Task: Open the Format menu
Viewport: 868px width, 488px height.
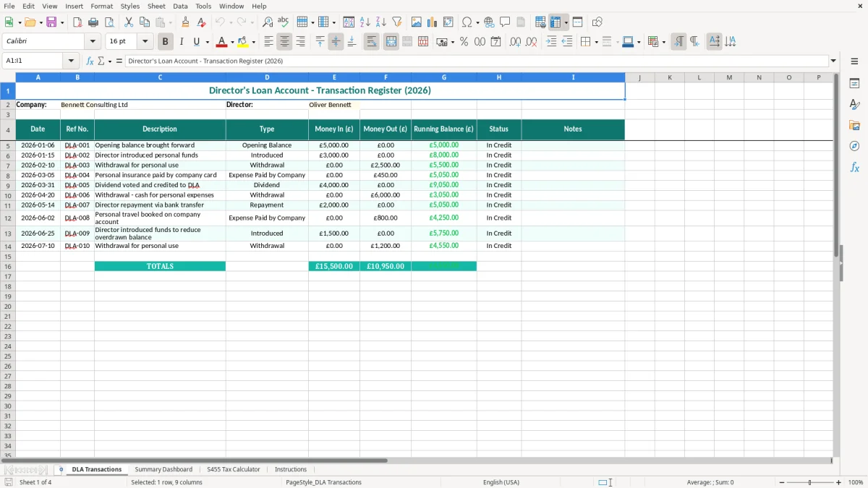Action: [x=102, y=6]
